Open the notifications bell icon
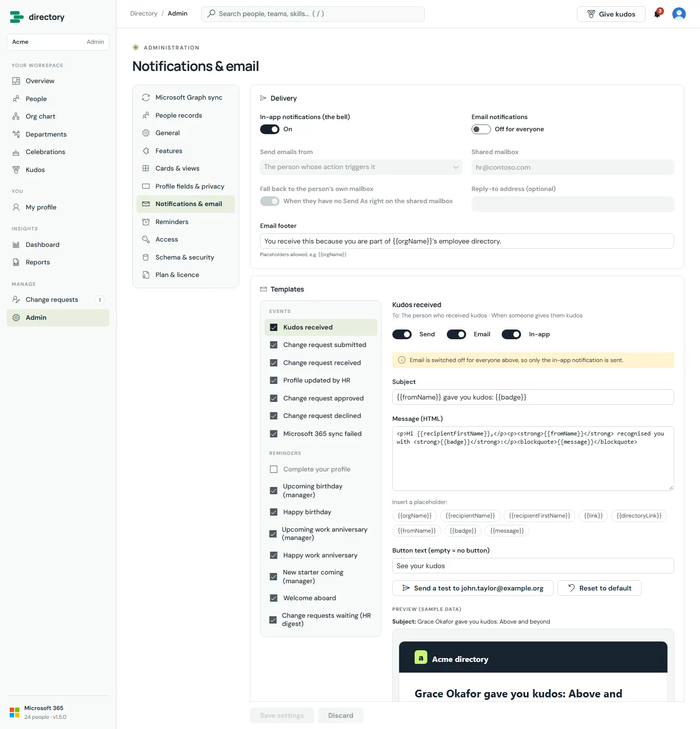The width and height of the screenshot is (700, 729). 657,14
